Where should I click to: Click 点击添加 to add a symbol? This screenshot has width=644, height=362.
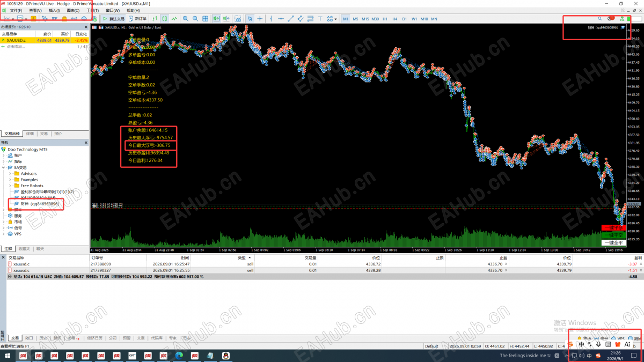15,47
